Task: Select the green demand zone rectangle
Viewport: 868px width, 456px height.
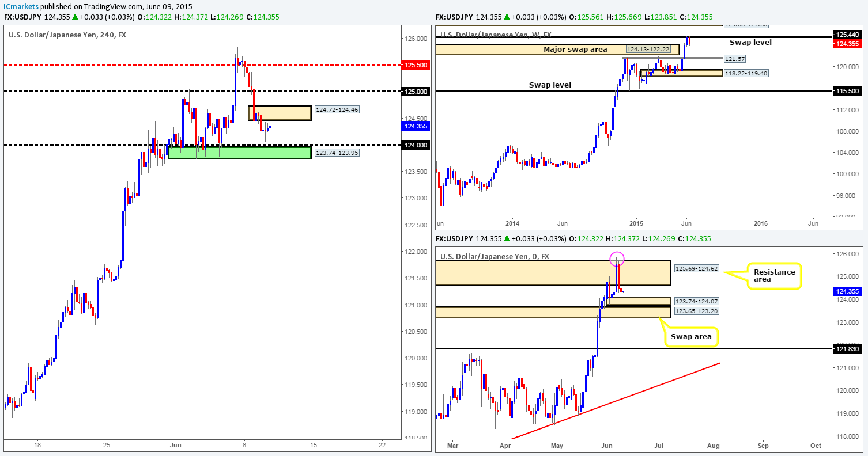Action: point(239,153)
